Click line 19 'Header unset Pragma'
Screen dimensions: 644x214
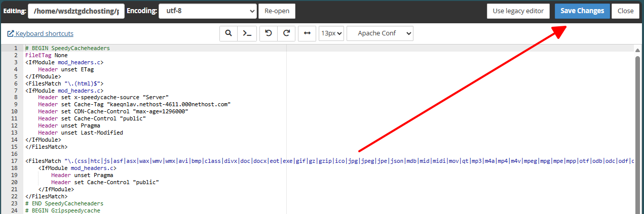(x=82, y=175)
